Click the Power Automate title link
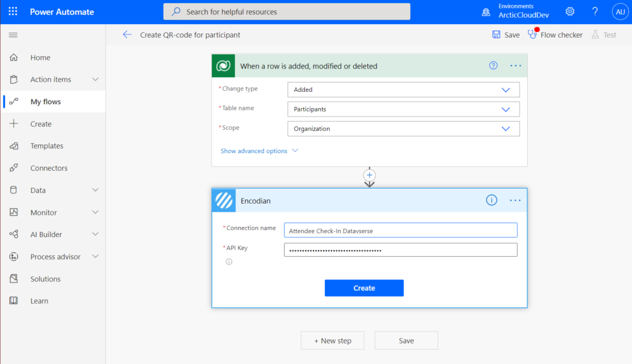This screenshot has height=364, width=632. (x=62, y=12)
